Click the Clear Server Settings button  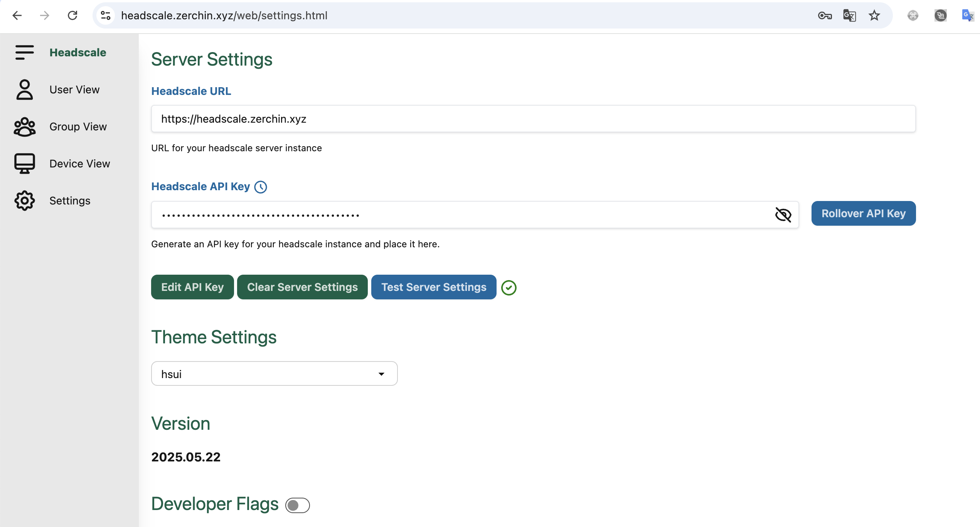pos(302,287)
